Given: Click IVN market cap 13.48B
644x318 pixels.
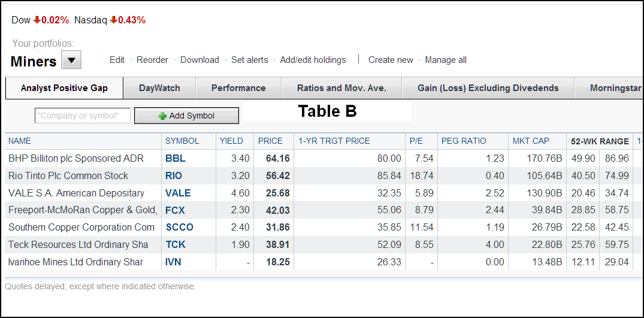Looking at the screenshot, I should [547, 262].
